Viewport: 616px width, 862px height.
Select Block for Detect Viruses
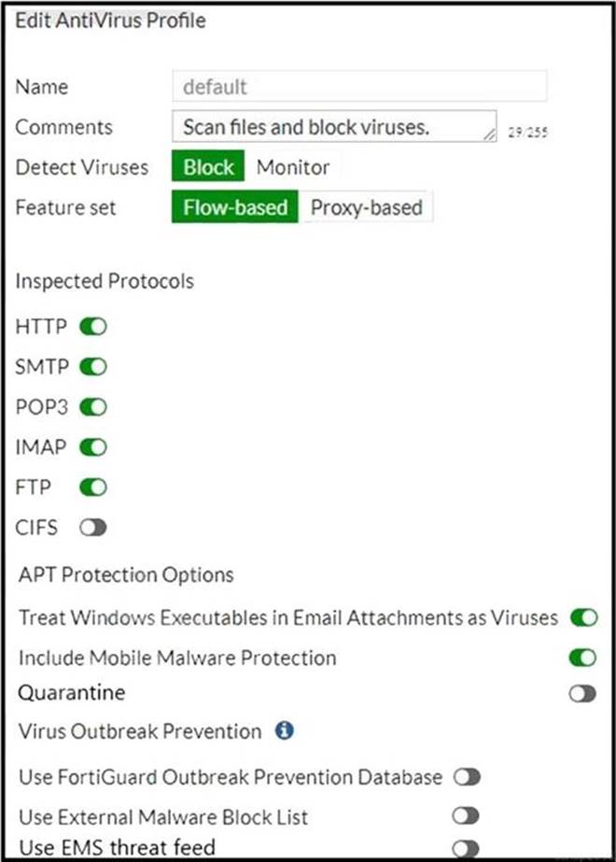click(208, 167)
